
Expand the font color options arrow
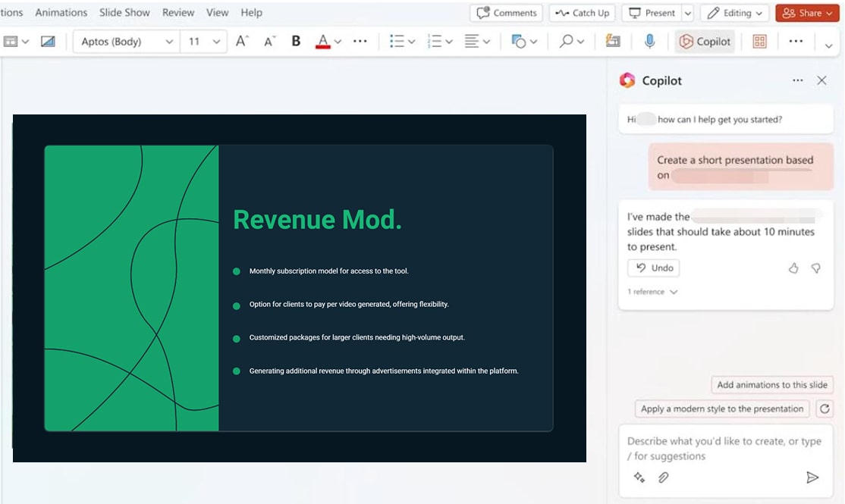tap(338, 42)
